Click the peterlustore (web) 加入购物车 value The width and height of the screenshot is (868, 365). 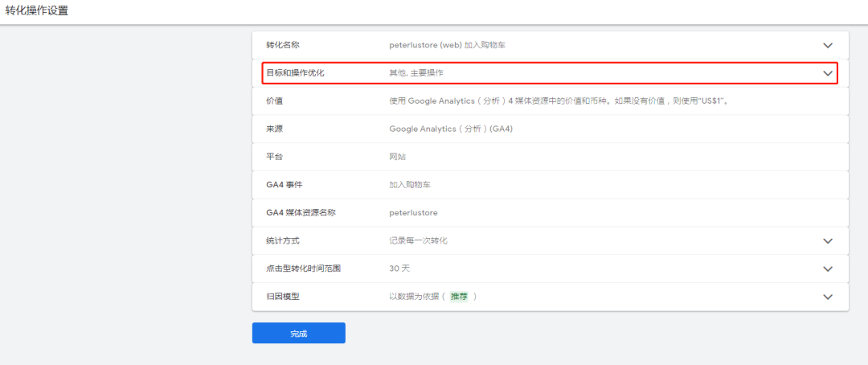447,45
